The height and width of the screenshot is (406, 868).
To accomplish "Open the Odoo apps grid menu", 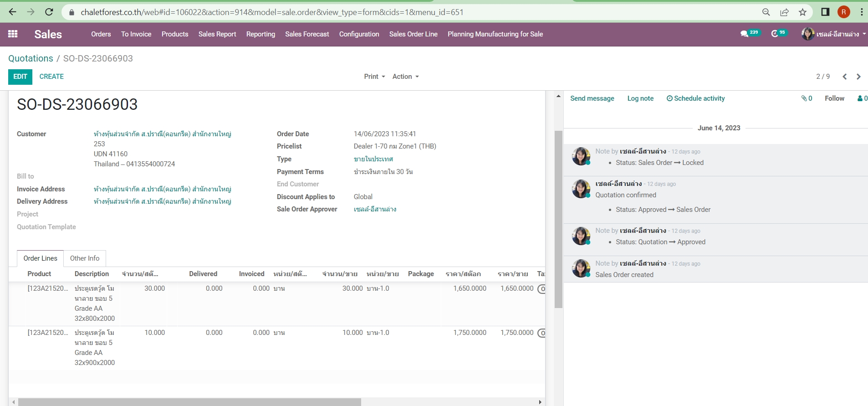I will click(13, 34).
